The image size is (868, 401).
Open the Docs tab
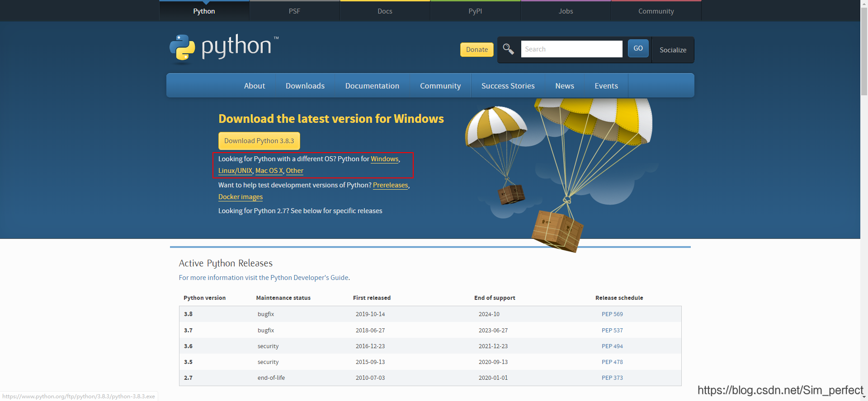(x=385, y=11)
